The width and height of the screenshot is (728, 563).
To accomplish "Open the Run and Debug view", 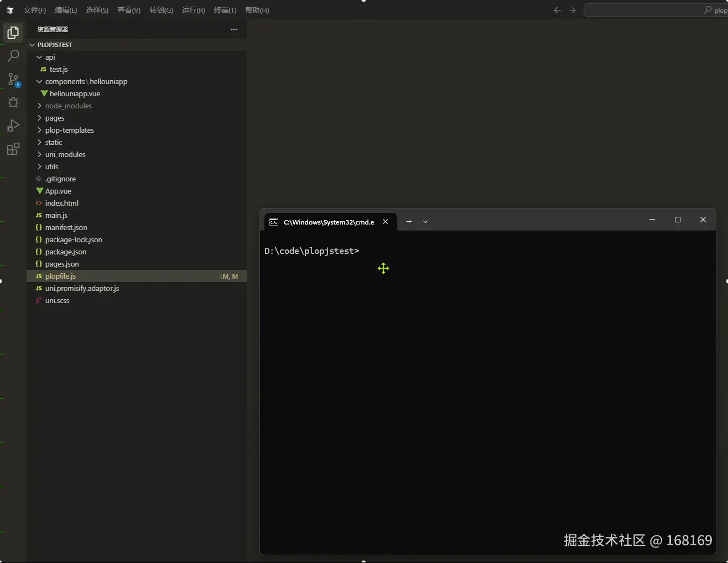I will 13,126.
